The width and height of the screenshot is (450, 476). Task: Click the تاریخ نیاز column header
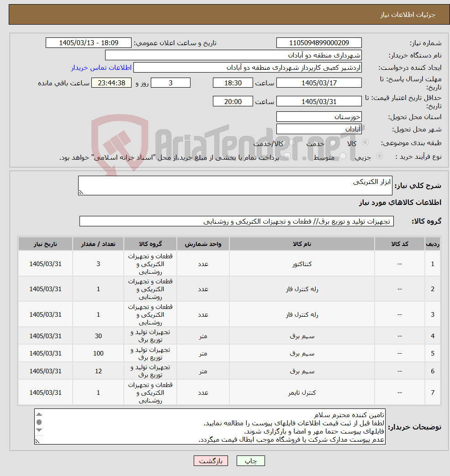45,244
